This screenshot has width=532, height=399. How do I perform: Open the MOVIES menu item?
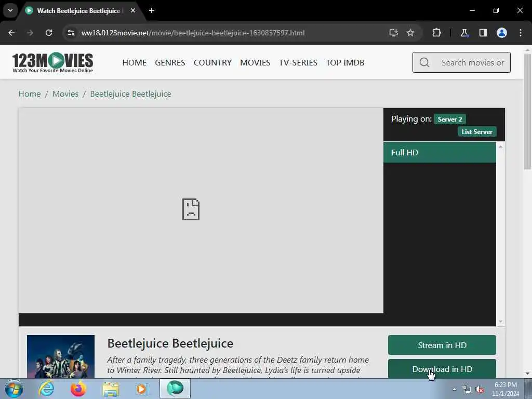tap(255, 62)
